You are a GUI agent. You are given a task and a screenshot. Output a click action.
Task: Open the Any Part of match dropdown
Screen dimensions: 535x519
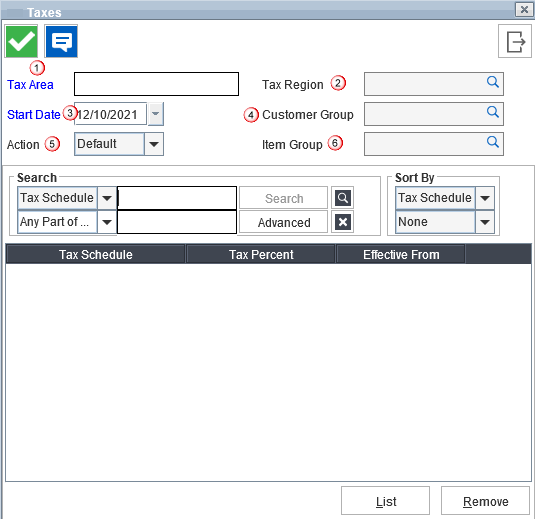tap(107, 222)
